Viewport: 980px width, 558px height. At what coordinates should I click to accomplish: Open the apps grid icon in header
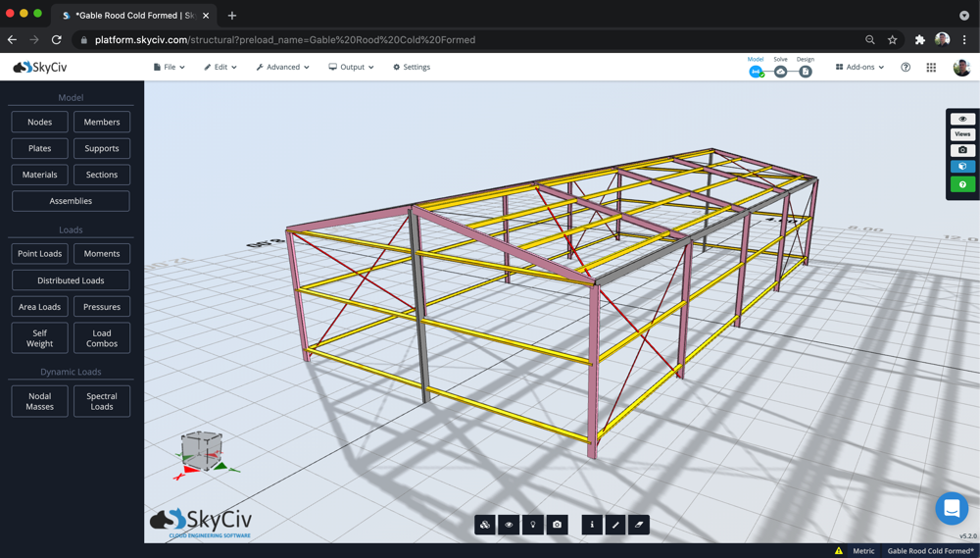point(931,67)
